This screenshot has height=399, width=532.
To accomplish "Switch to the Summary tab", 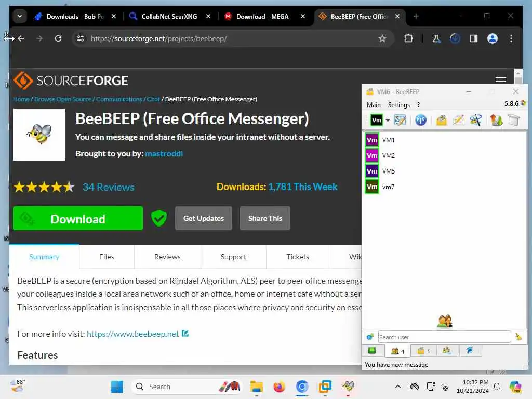I will click(44, 257).
